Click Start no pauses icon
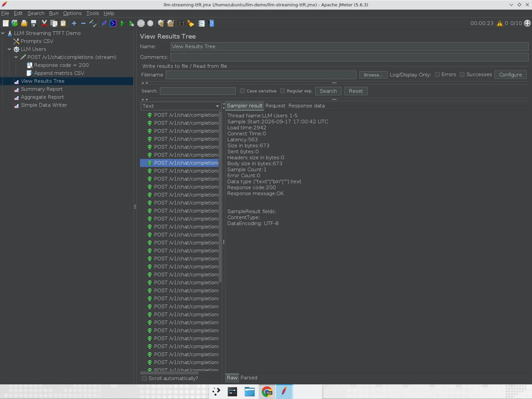Screen dimensions: 532x399 coord(131,23)
